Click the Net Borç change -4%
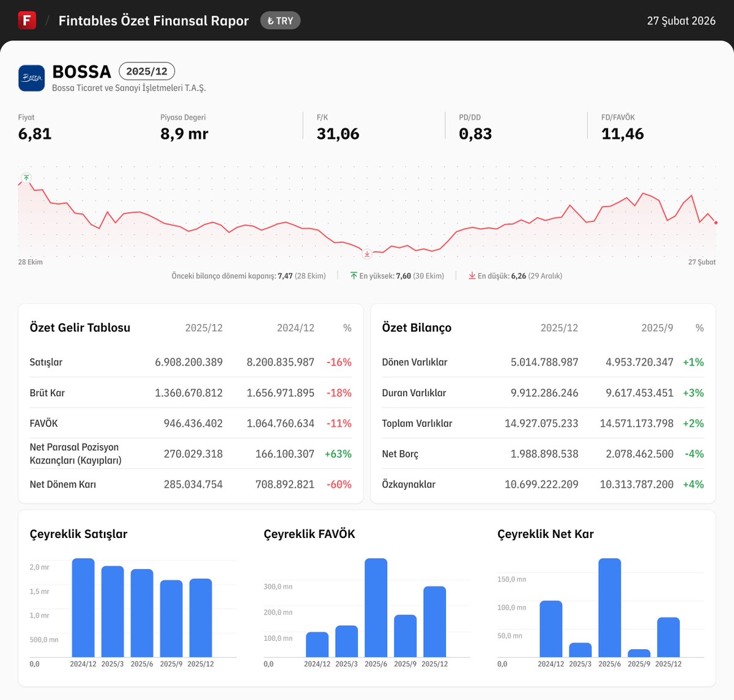 point(695,454)
